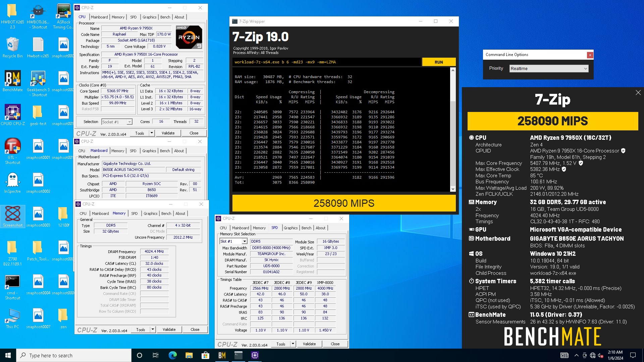Show hidden system tray icons

click(x=576, y=355)
